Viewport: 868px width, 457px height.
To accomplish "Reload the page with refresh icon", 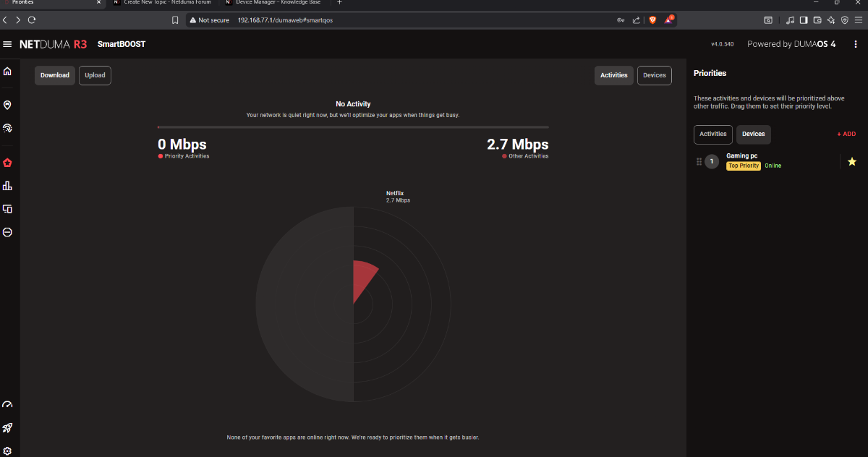I will click(31, 20).
